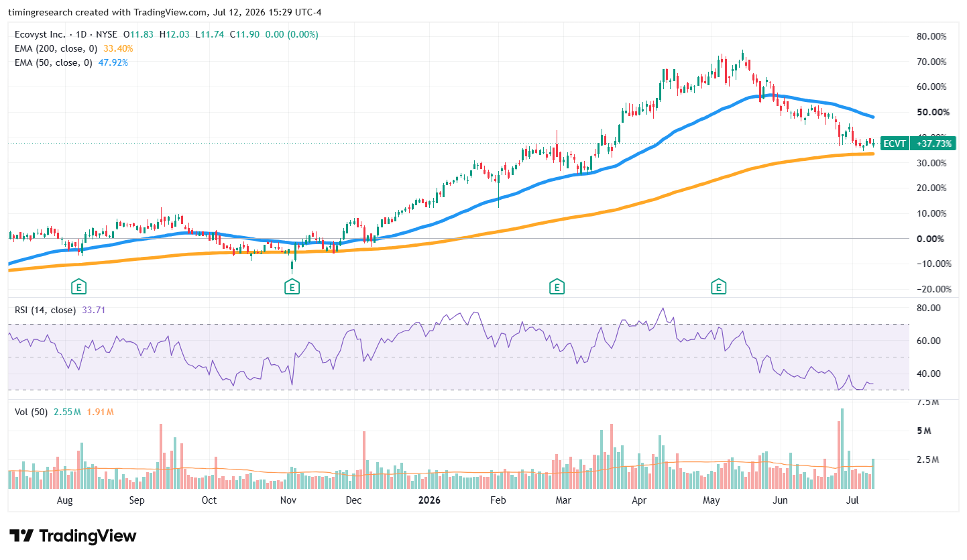Click the +37.73% current value label
The width and height of the screenshot is (967, 560).
(x=934, y=143)
